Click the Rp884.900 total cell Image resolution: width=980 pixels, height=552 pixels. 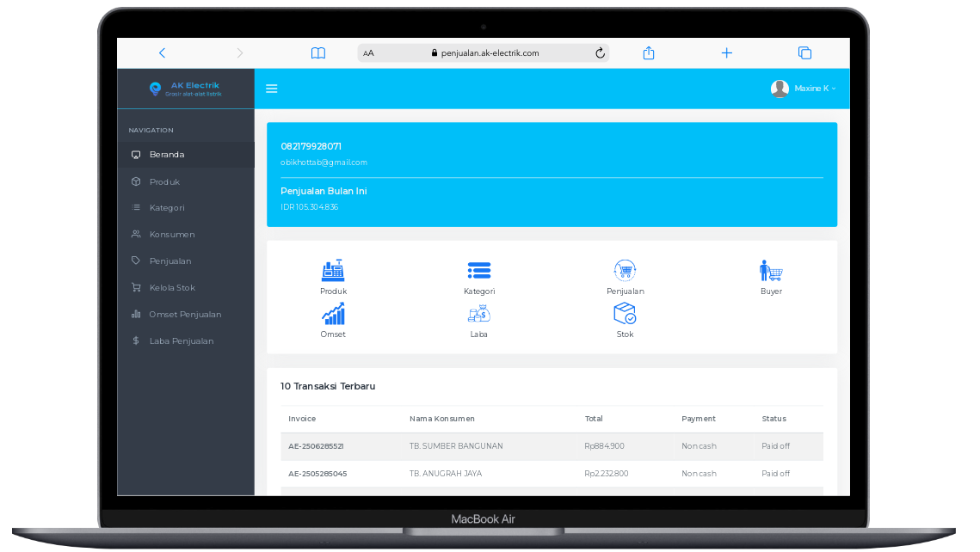pyautogui.click(x=604, y=446)
